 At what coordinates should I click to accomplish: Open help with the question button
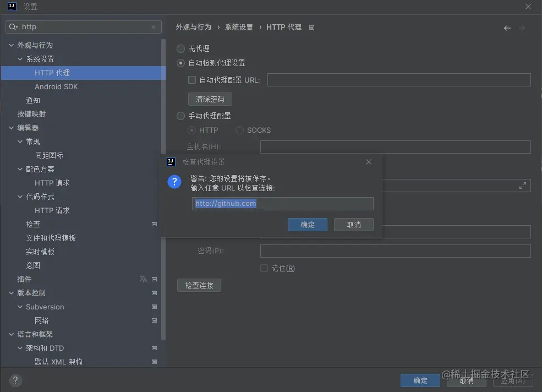coord(15,380)
